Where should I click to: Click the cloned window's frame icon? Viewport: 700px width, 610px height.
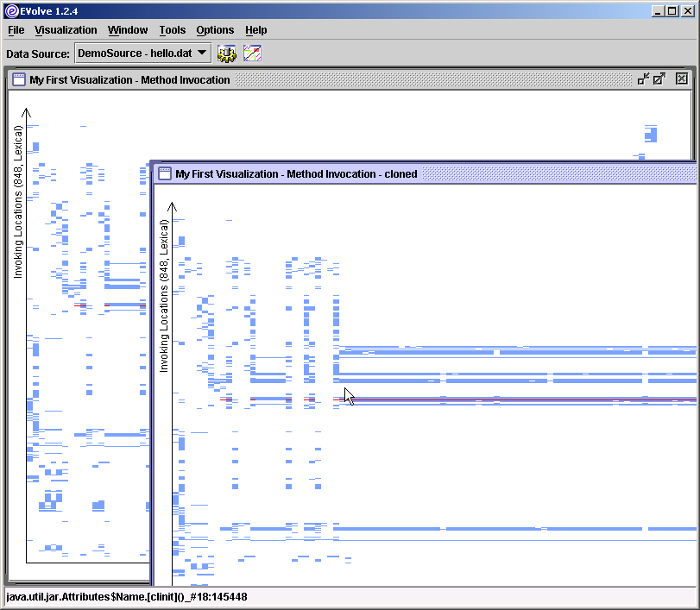165,173
